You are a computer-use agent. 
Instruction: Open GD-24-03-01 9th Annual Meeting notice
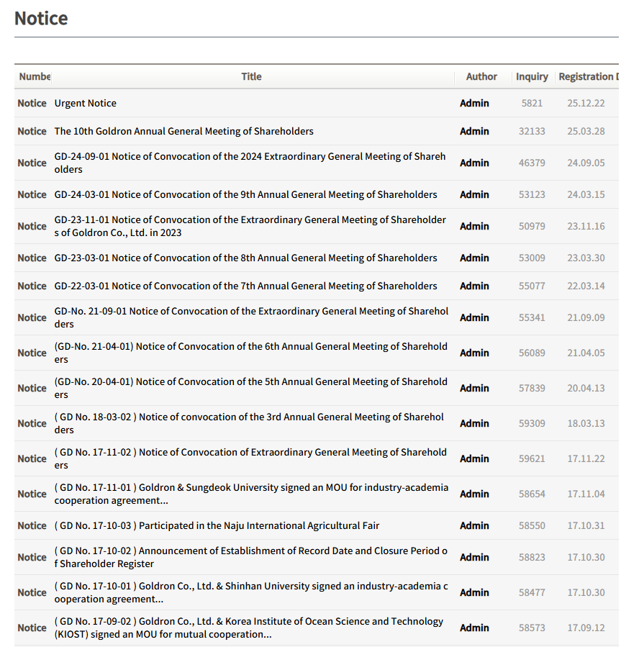245,194
